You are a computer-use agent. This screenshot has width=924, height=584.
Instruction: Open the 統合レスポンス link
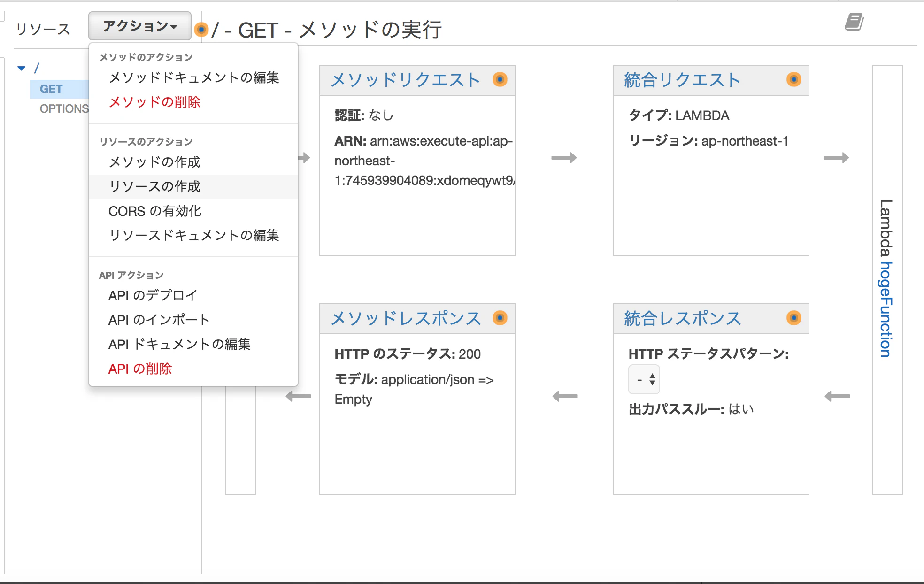[683, 318]
